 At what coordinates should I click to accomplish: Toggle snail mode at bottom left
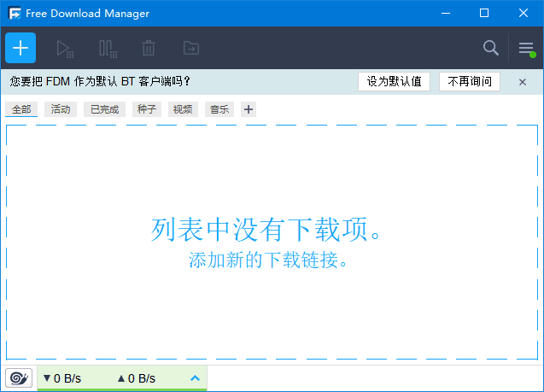[x=19, y=377]
